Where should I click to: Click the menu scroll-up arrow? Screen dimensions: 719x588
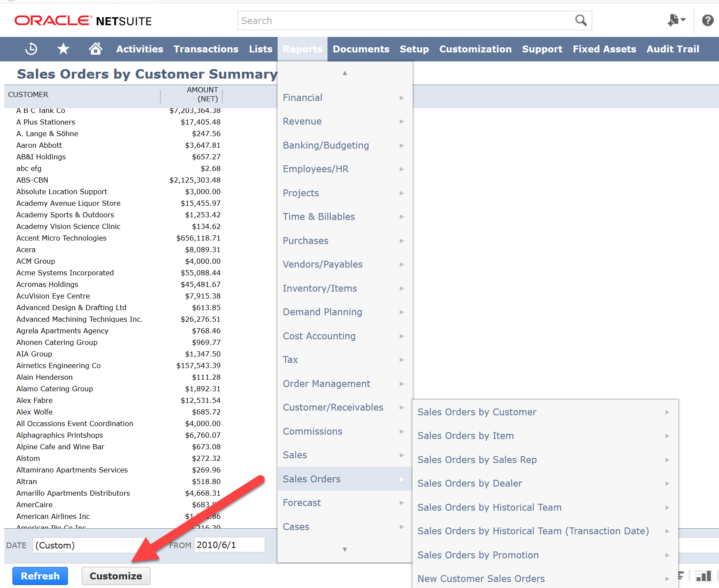tap(345, 73)
